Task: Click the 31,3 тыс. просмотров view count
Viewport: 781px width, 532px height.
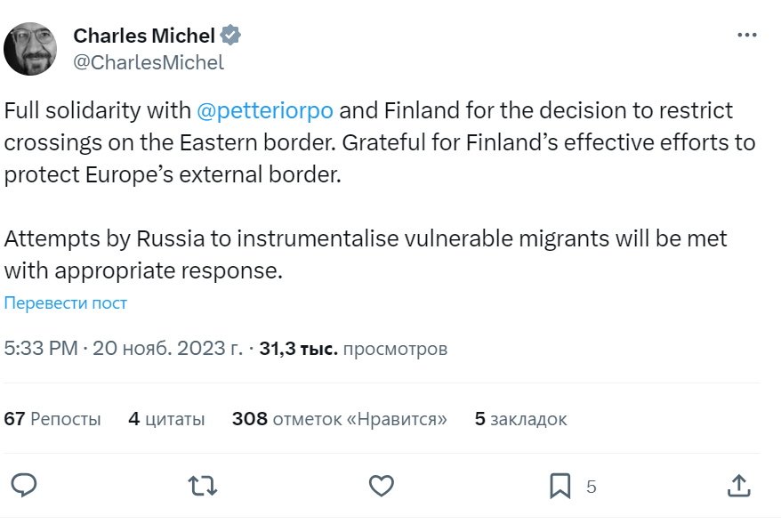Action: 353,348
